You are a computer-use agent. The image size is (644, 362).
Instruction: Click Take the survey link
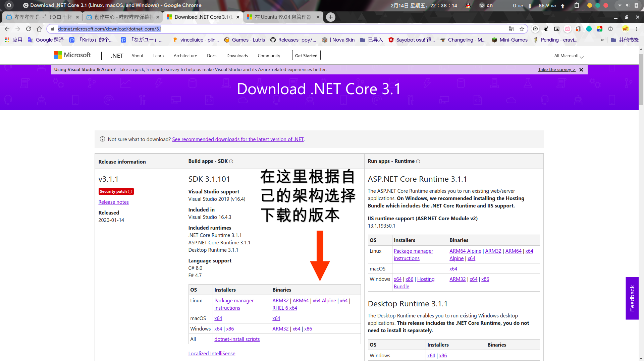click(557, 69)
